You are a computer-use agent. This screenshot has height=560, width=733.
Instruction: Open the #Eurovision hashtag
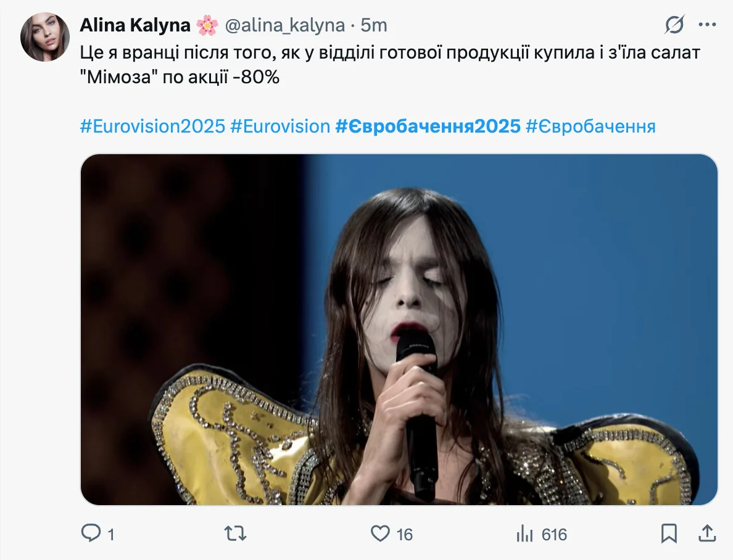click(280, 126)
